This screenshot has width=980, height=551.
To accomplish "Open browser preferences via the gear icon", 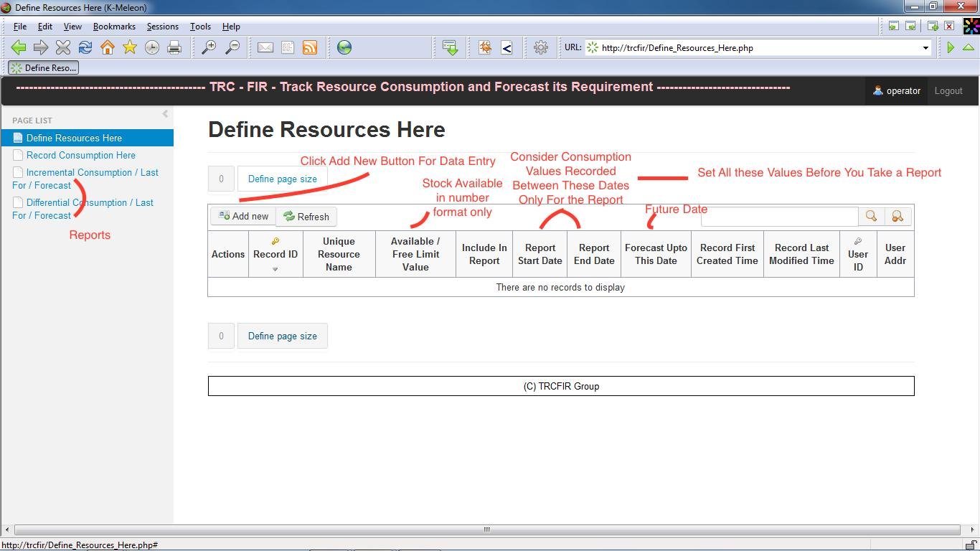I will (540, 47).
